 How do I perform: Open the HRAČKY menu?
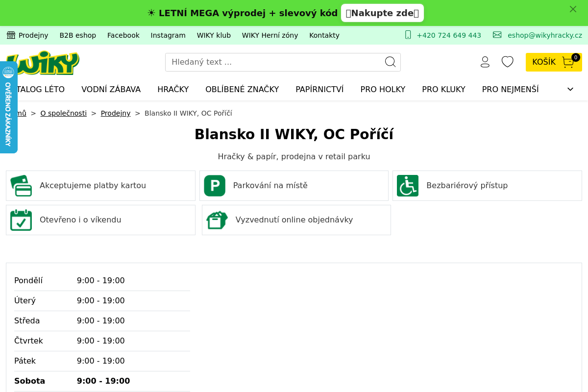[173, 89]
